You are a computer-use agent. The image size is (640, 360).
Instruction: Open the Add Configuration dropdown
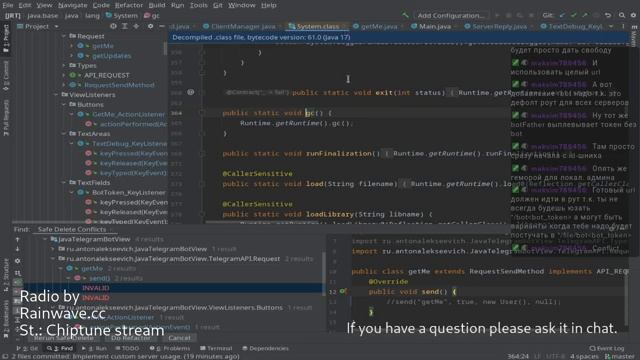[451, 16]
